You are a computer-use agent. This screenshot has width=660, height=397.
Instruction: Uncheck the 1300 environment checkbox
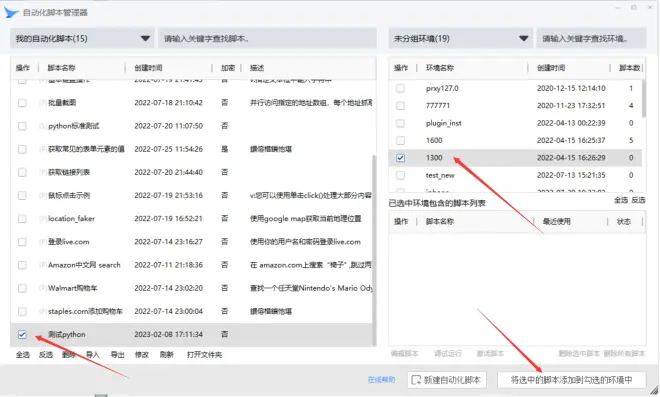pyautogui.click(x=400, y=158)
